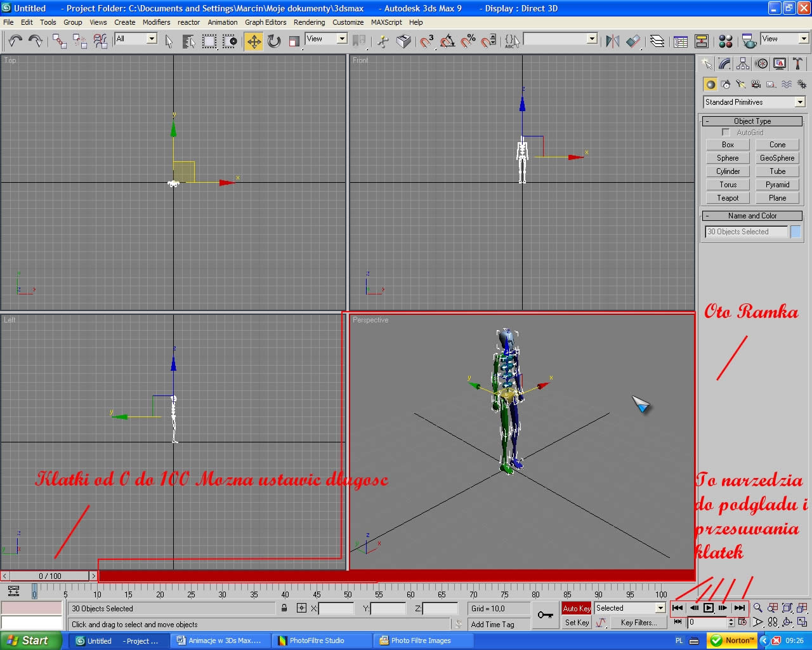
Task: Toggle the Auto Key button
Action: click(576, 608)
